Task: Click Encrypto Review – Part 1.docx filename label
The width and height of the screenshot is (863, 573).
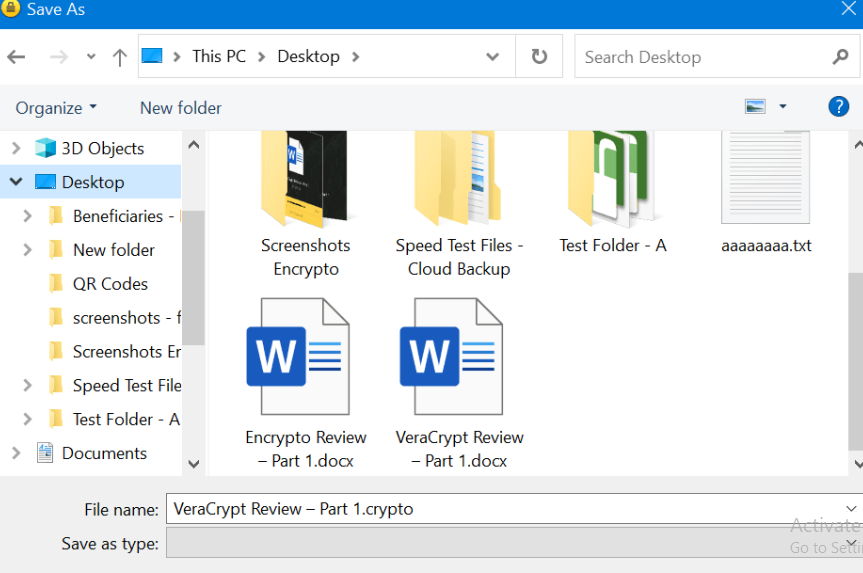Action: 305,449
